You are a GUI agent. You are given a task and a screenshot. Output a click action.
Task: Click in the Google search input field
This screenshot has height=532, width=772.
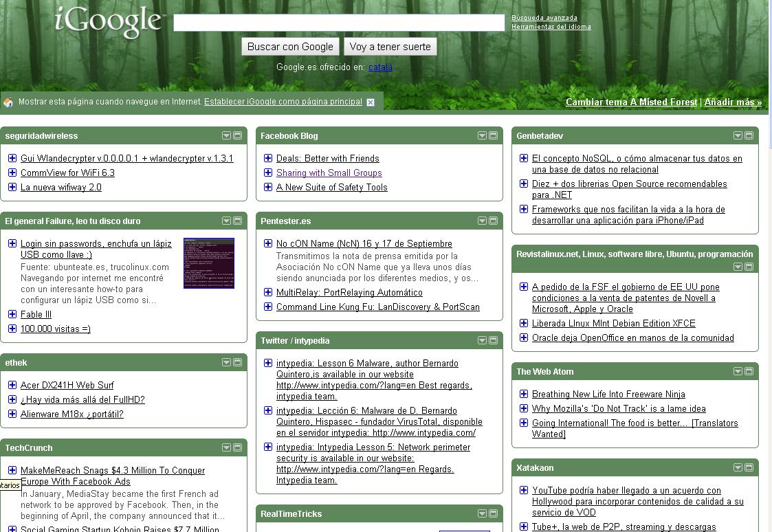pos(339,23)
